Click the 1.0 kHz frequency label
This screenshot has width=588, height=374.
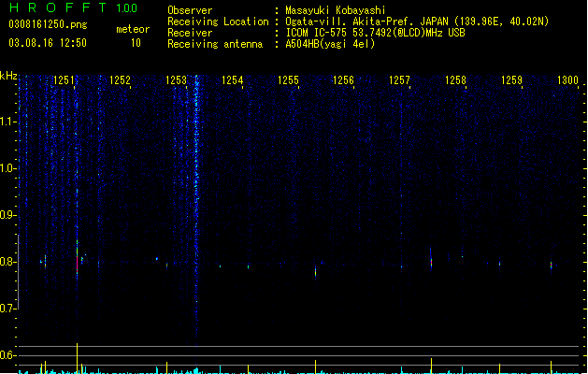(x=7, y=168)
